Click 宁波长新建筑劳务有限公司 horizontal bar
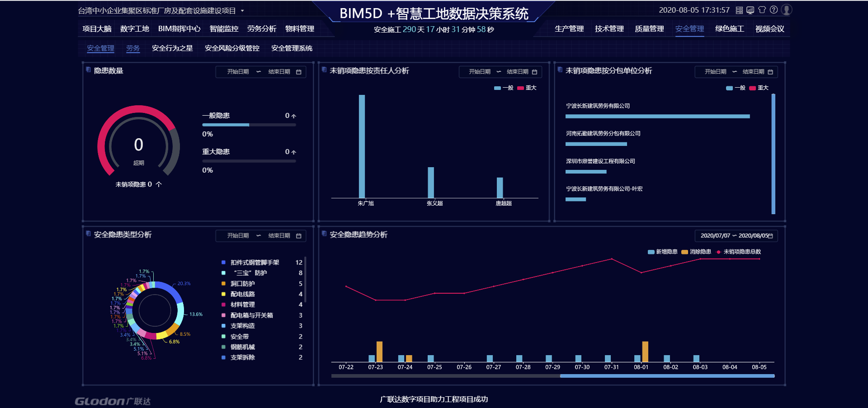868x408 pixels. pyautogui.click(x=657, y=117)
